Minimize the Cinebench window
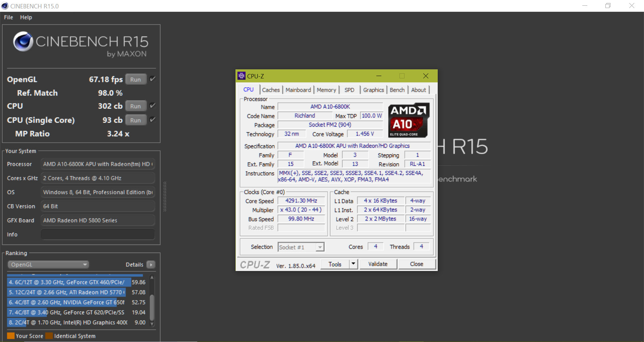The height and width of the screenshot is (342, 644). [585, 6]
